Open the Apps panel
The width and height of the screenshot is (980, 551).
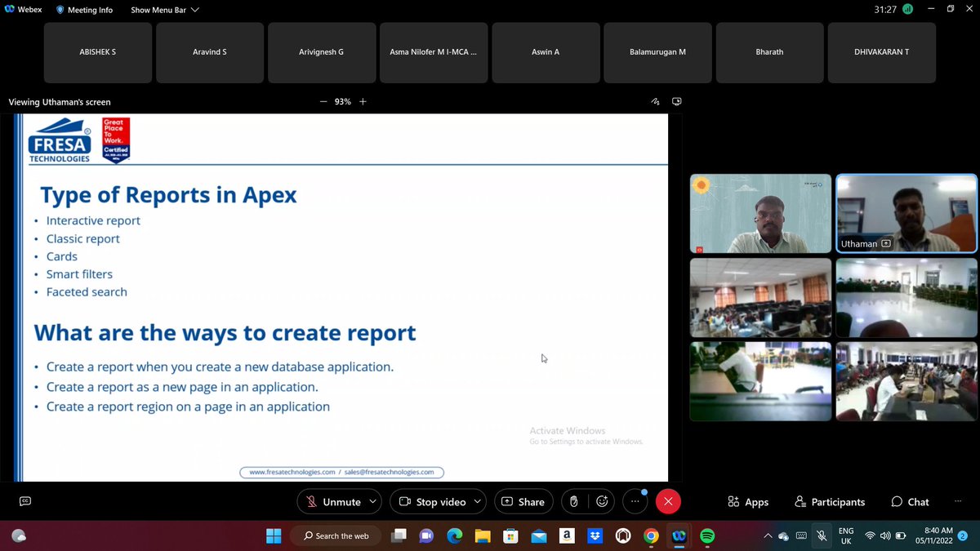pos(747,502)
